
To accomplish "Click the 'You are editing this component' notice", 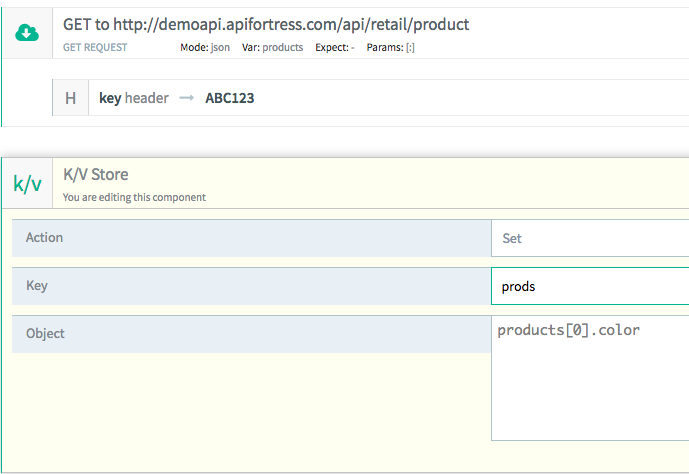I will click(134, 197).
